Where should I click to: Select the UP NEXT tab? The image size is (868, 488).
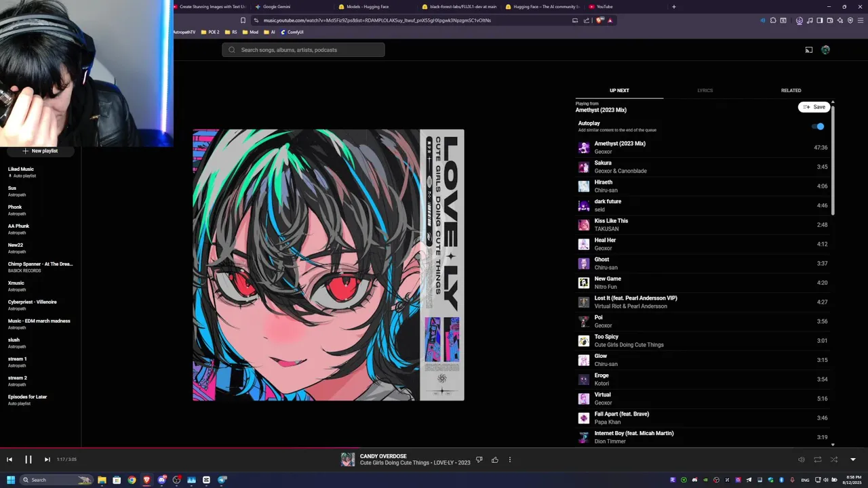(619, 90)
